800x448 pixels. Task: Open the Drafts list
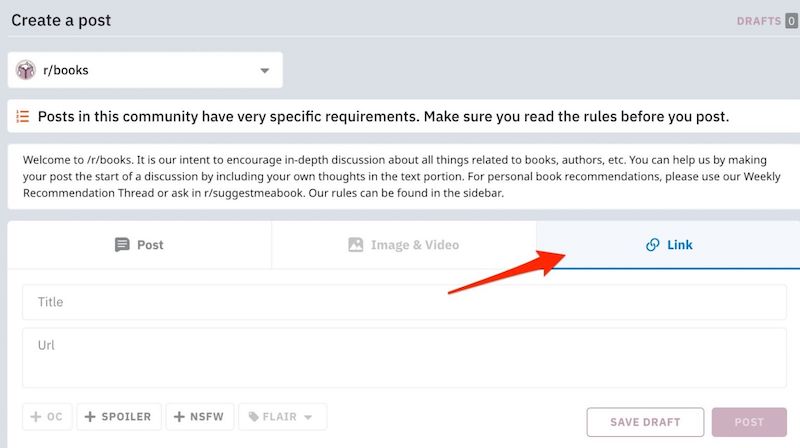pyautogui.click(x=767, y=21)
